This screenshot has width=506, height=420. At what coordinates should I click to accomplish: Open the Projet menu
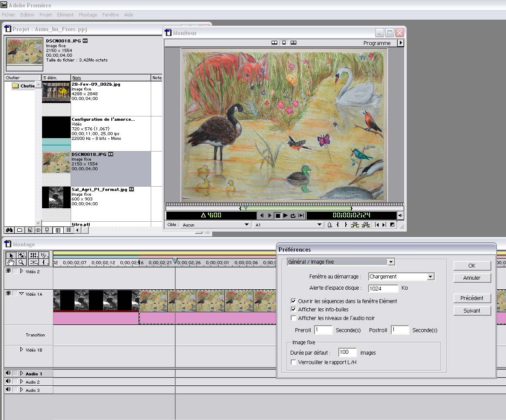click(45, 15)
